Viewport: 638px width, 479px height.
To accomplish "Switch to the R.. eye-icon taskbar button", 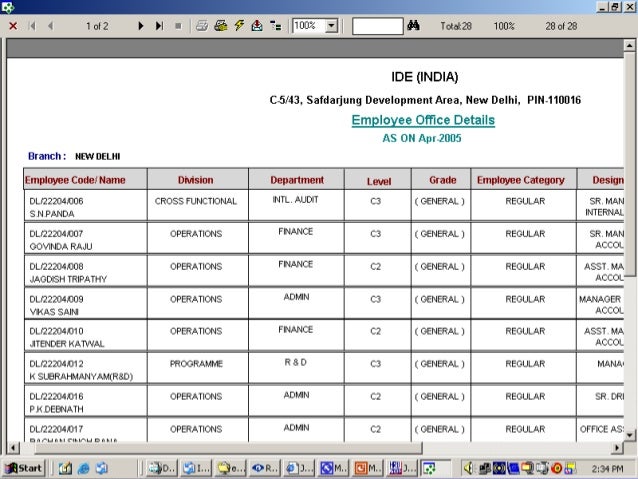I will pos(265,468).
